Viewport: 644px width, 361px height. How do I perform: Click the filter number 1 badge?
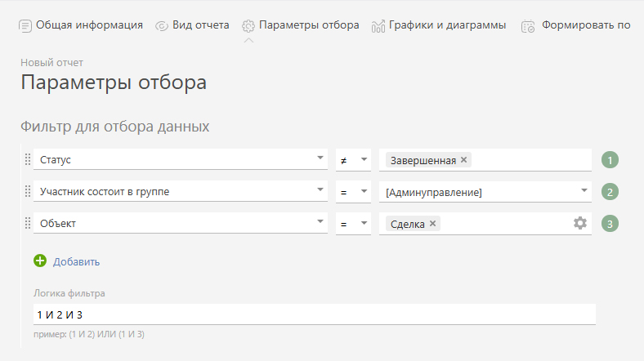[x=610, y=160]
